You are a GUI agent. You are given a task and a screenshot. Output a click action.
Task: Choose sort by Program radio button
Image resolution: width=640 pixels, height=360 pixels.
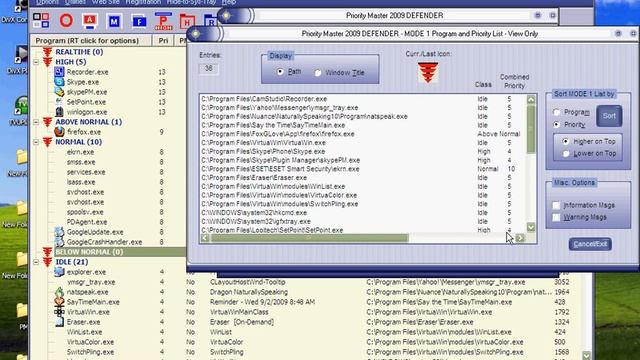pyautogui.click(x=556, y=112)
